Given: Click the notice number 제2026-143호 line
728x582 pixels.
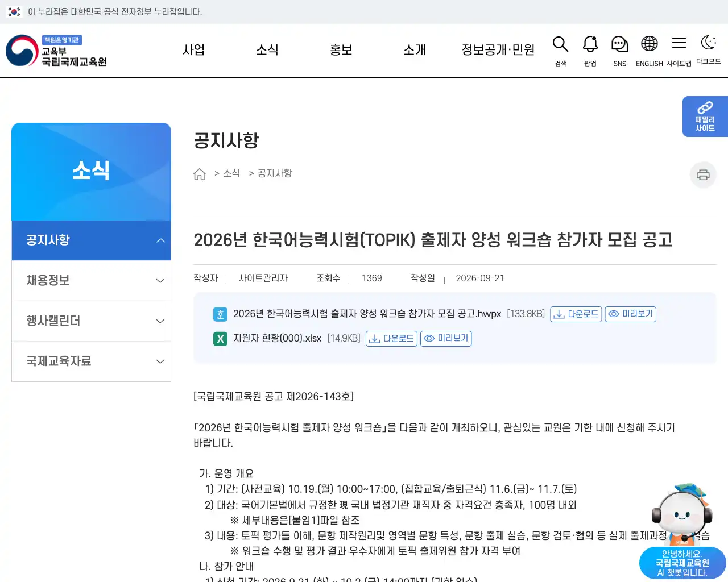Looking at the screenshot, I should point(274,397).
